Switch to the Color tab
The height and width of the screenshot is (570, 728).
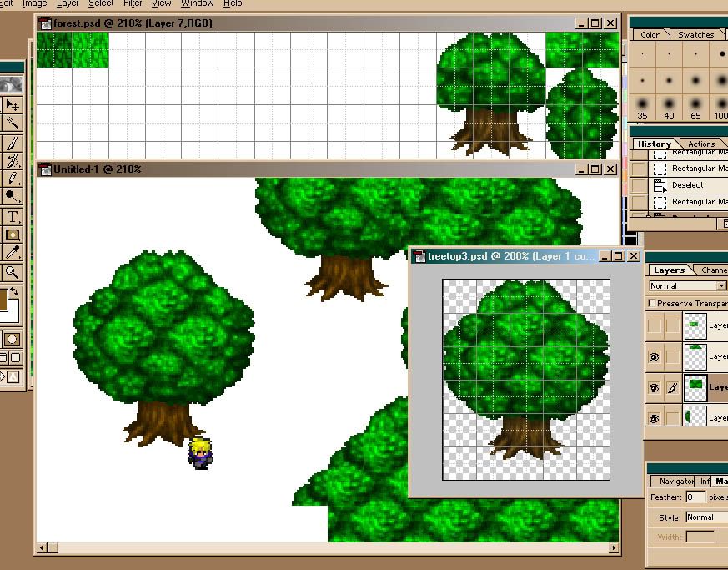point(650,35)
